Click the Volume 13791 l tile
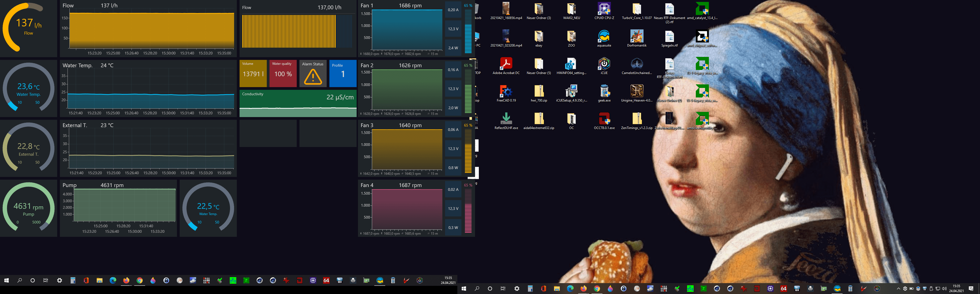 253,73
